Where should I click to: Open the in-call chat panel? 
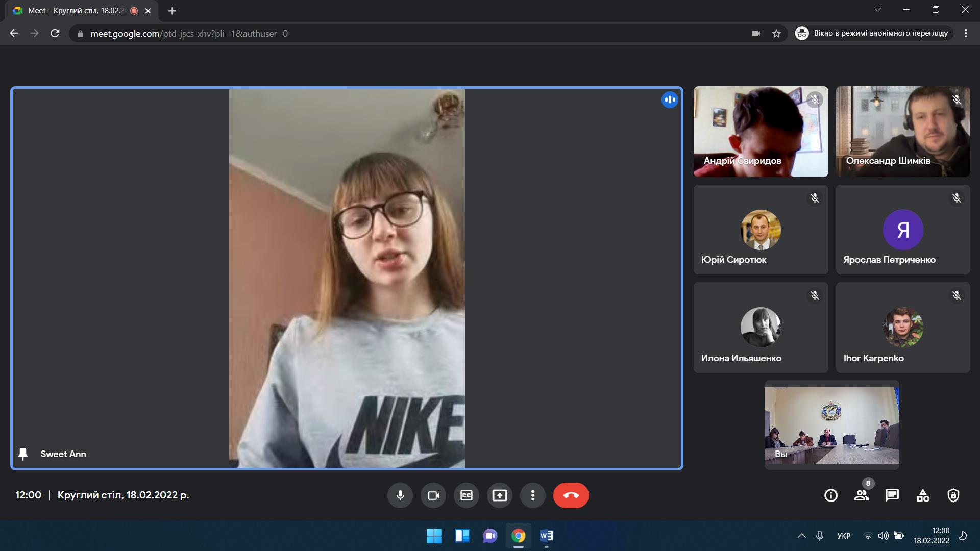point(892,495)
